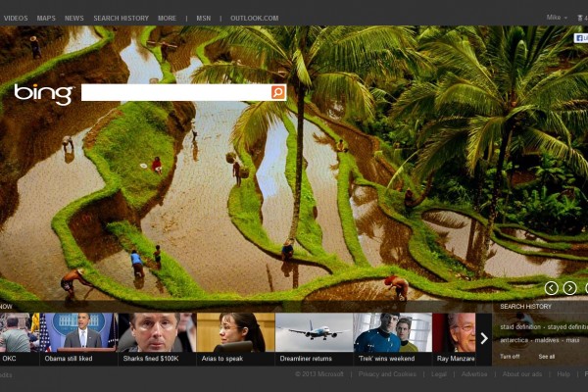
Task: Click the orange search magnifier button
Action: point(278,92)
